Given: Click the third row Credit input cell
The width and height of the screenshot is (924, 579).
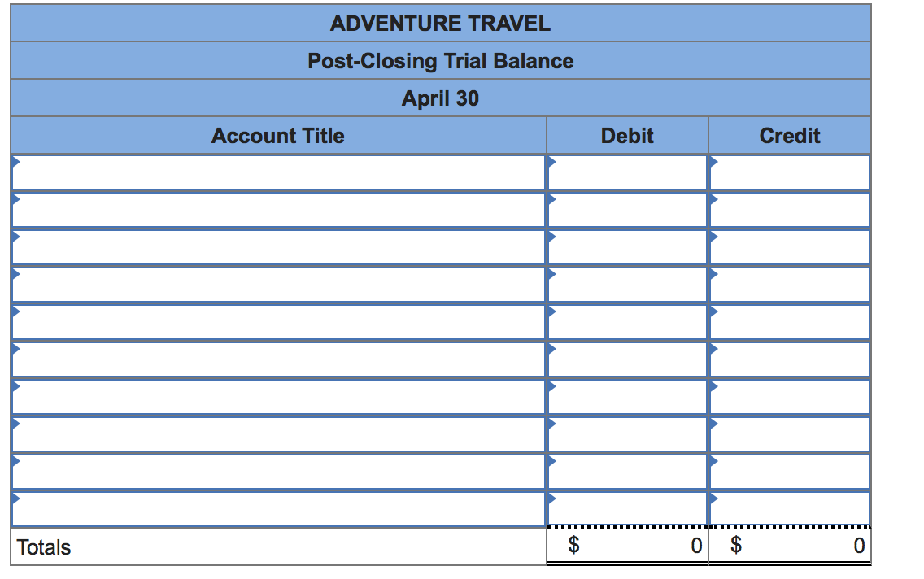Looking at the screenshot, I should (x=791, y=246).
